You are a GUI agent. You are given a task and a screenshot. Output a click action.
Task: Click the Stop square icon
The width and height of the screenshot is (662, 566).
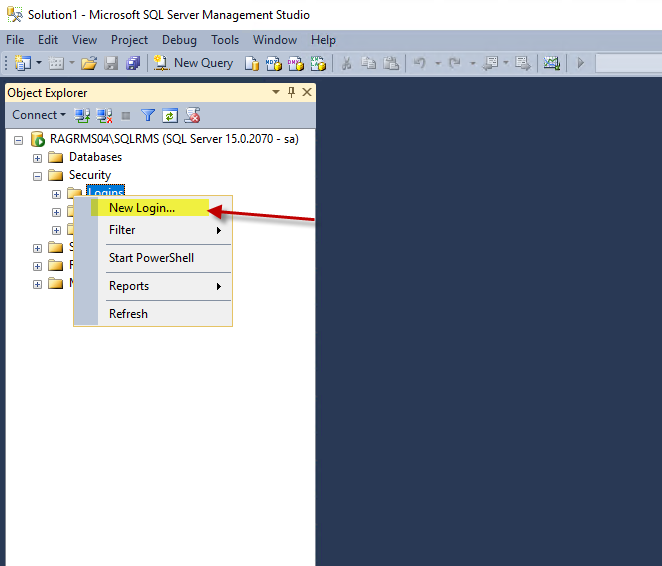[126, 116]
